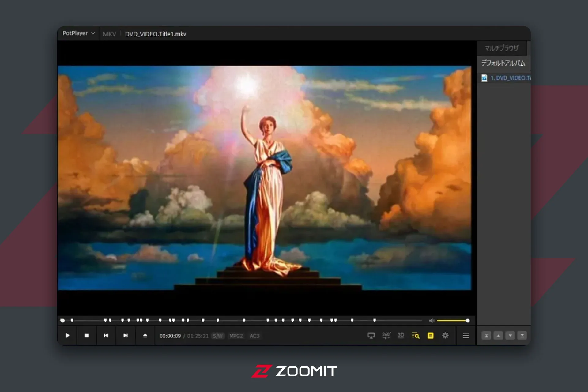Open the PotPlayer main menu dropdown
Image resolution: width=588 pixels, height=392 pixels.
pos(78,33)
